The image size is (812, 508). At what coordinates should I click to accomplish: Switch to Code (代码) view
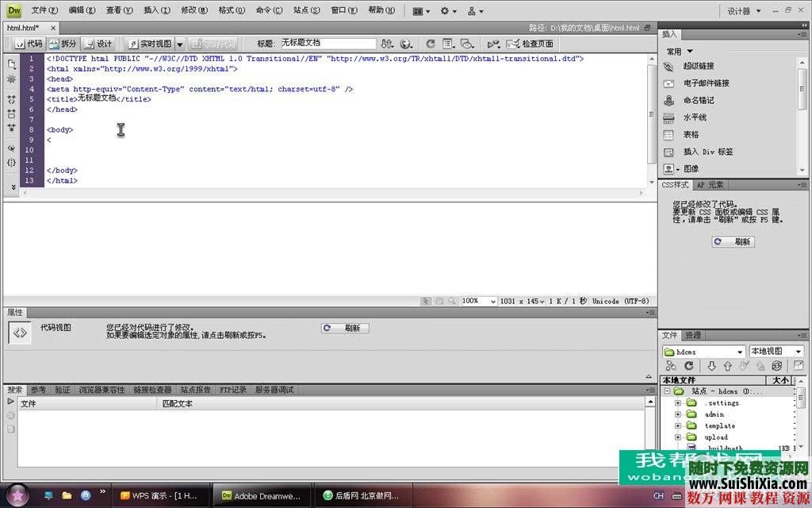[29, 44]
